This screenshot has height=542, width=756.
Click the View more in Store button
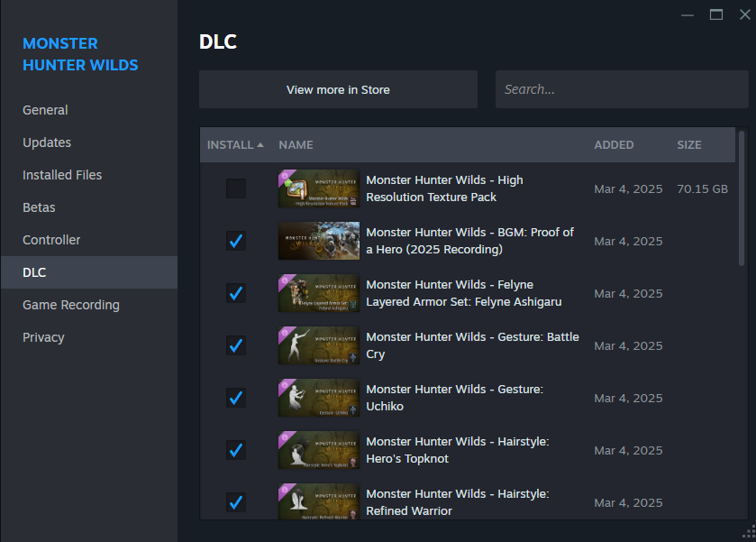(x=338, y=90)
